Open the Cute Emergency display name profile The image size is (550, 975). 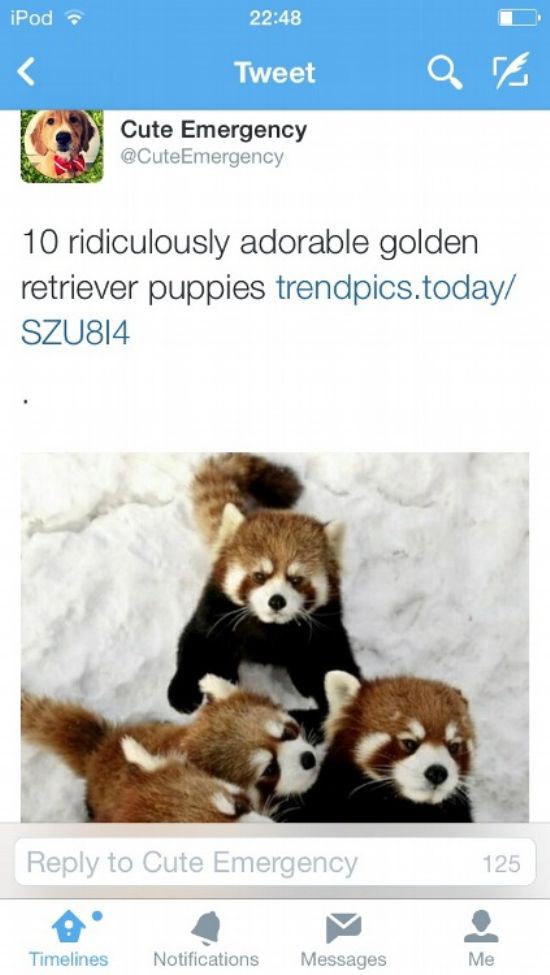[x=213, y=130]
